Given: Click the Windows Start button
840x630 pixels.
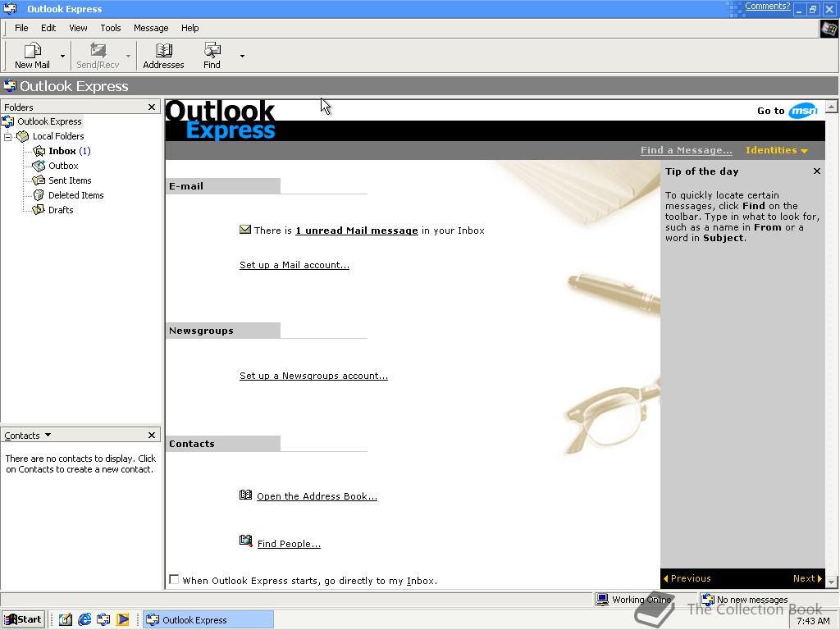Looking at the screenshot, I should 22,620.
